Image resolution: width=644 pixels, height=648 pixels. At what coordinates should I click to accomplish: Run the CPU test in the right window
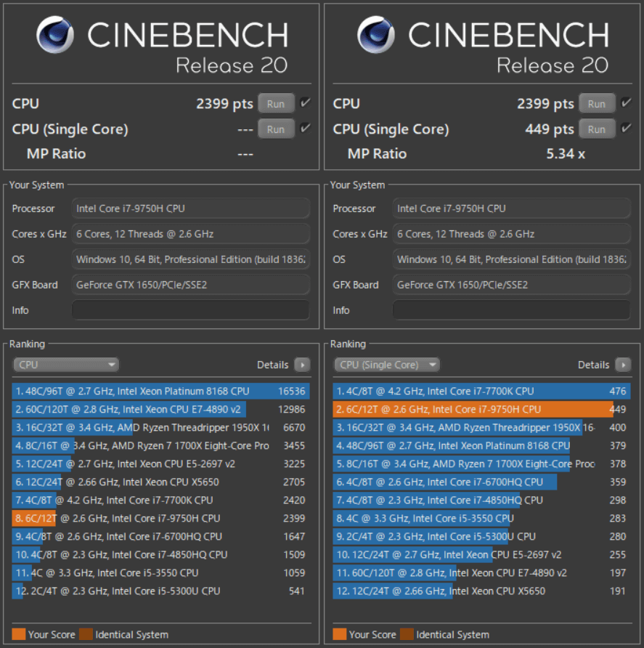point(597,104)
